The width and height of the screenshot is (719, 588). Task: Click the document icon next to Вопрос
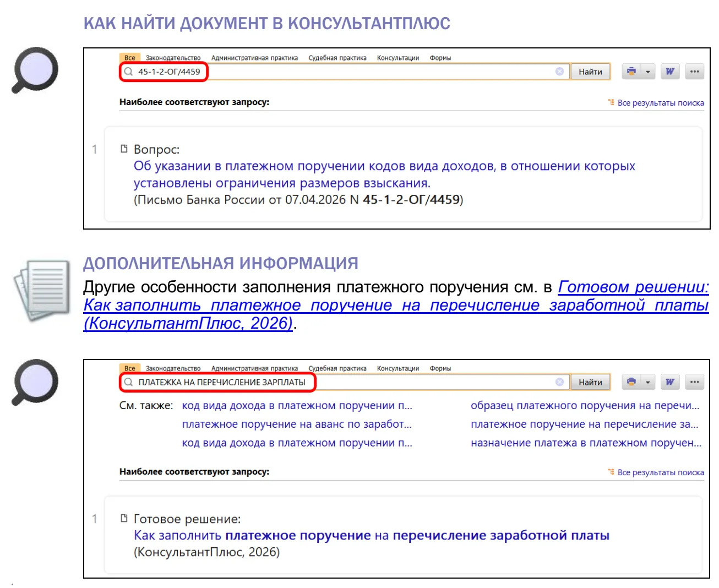(124, 149)
